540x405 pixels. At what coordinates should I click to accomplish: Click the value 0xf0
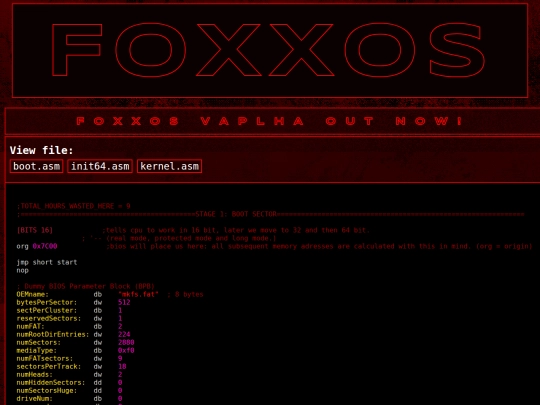pos(126,351)
